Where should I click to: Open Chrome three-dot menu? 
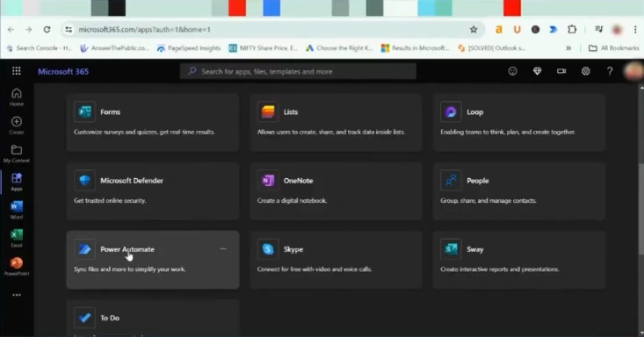coord(635,30)
